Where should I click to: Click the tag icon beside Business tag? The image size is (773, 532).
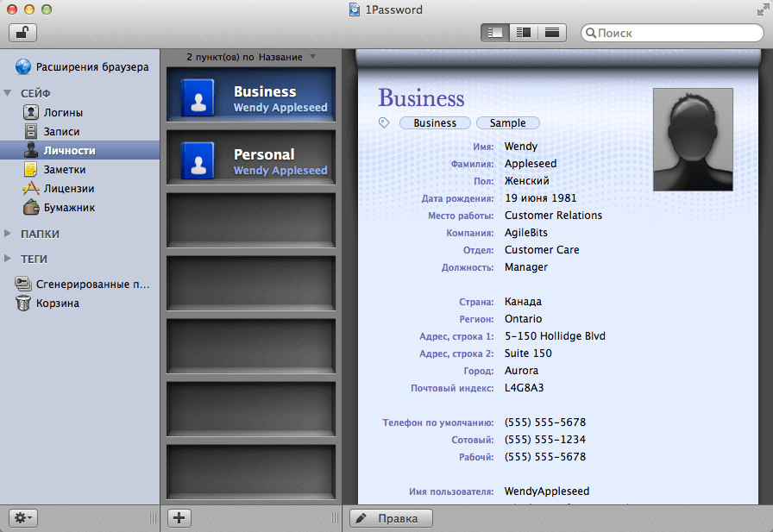pyautogui.click(x=384, y=122)
